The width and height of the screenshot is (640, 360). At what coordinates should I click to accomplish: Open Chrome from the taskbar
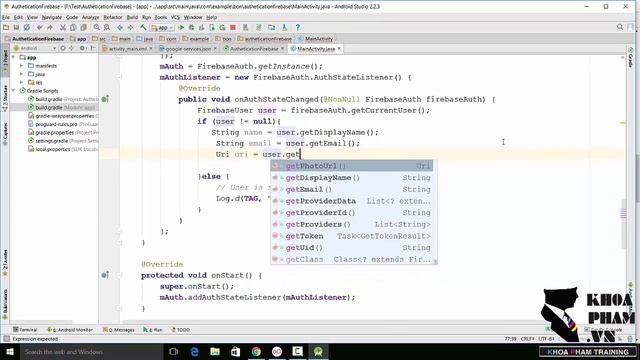tap(256, 352)
